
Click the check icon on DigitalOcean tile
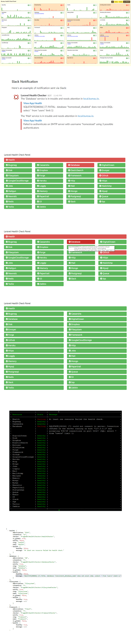point(100,165)
